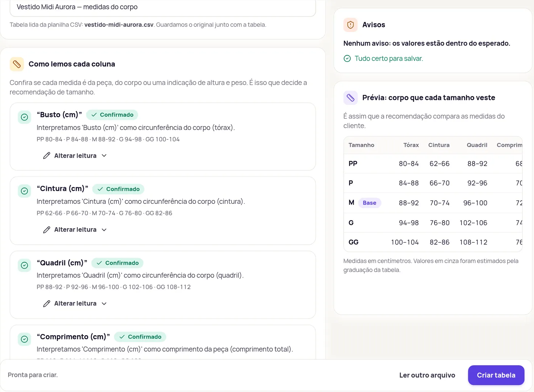Click the 'Base' badge in the M row
Screen dimensions: 534x392
370,203
